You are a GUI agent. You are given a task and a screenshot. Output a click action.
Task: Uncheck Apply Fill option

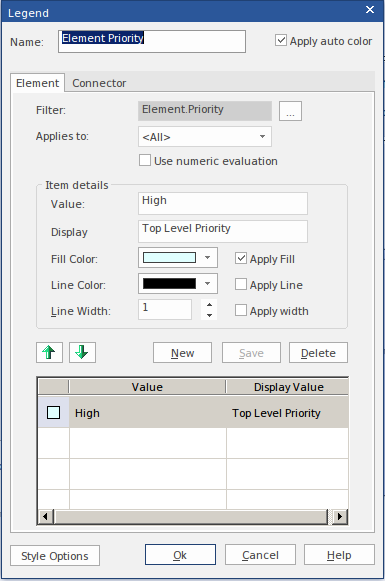click(241, 258)
